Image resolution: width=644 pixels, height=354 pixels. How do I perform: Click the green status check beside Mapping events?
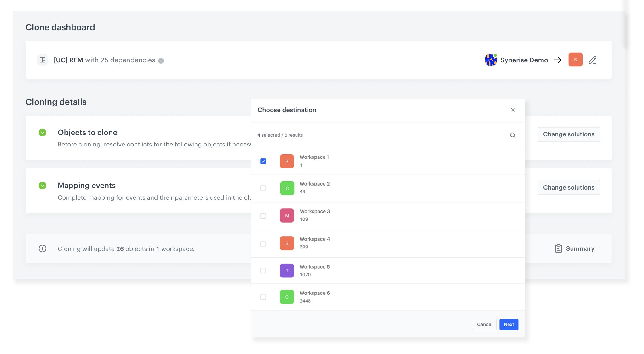click(x=43, y=186)
